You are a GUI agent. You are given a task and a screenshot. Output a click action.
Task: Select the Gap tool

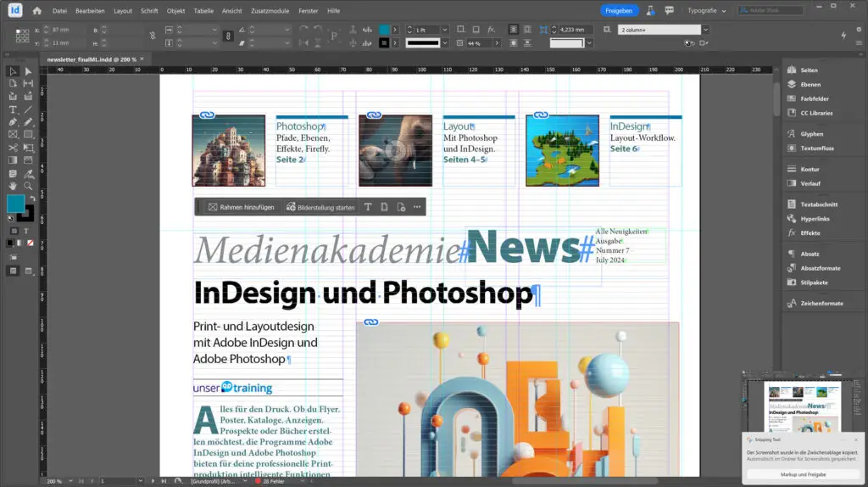pyautogui.click(x=28, y=84)
